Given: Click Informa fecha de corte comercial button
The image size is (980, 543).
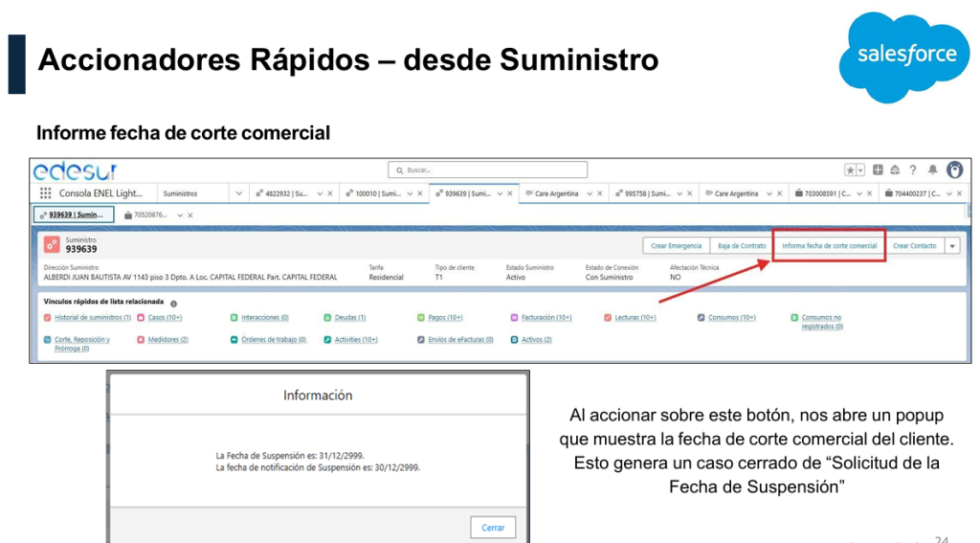Looking at the screenshot, I should [829, 246].
